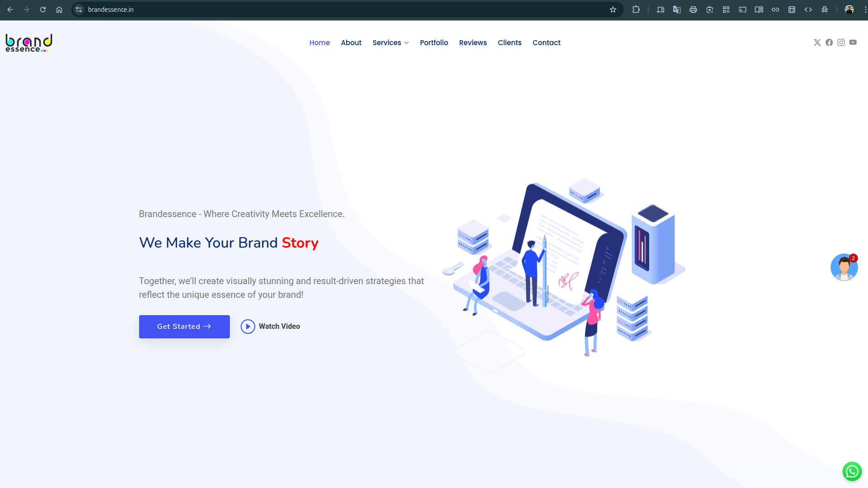Navigate to the Contact page
The width and height of the screenshot is (868, 488).
pyautogui.click(x=546, y=42)
